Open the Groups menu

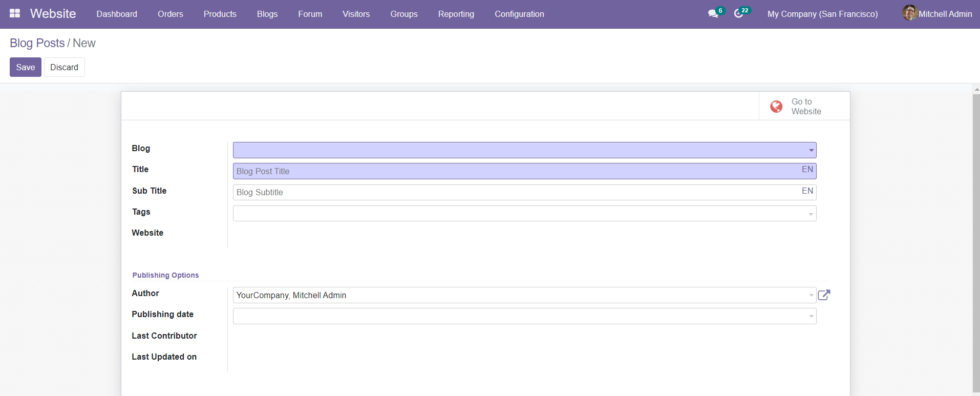point(404,14)
